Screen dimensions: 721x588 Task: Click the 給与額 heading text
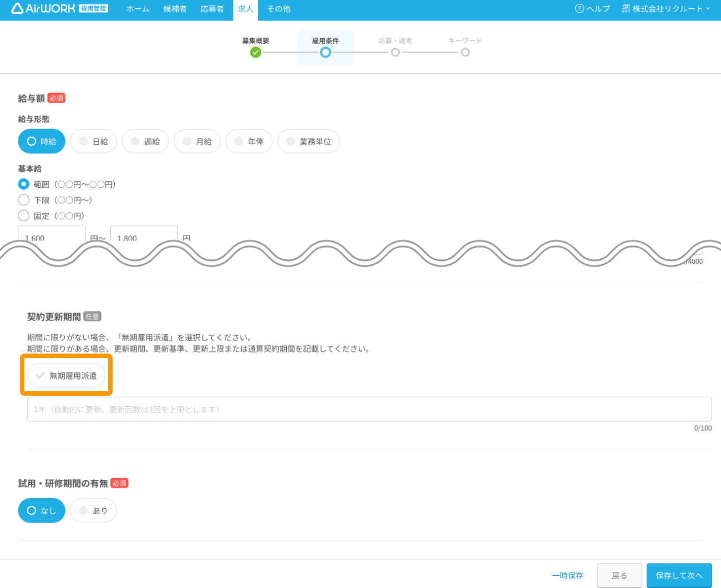[31, 98]
